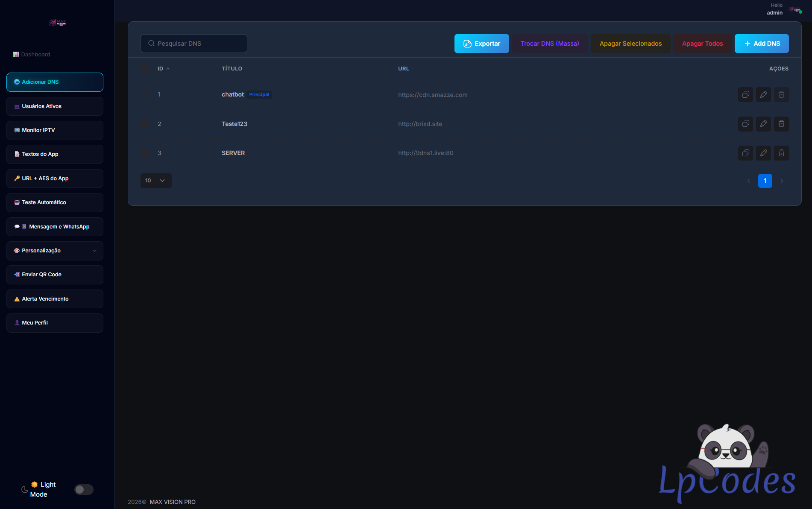The width and height of the screenshot is (812, 509).
Task: Edit the chatbot DNS entry
Action: coord(763,95)
